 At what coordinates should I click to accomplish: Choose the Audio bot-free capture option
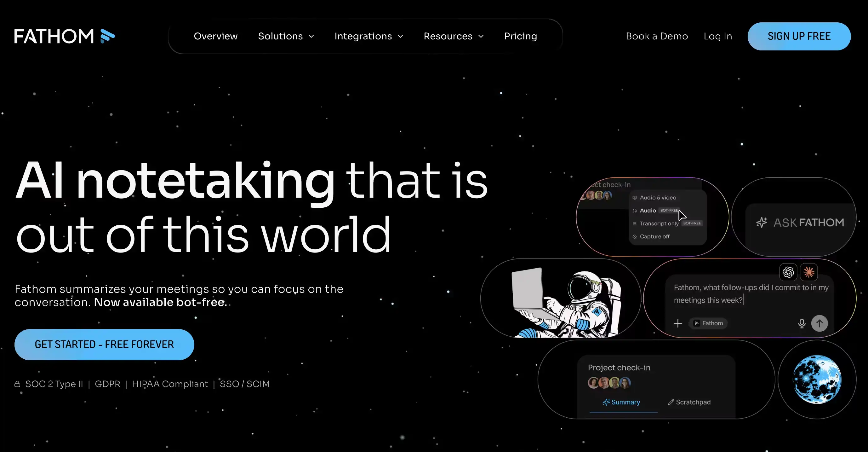[x=656, y=211]
